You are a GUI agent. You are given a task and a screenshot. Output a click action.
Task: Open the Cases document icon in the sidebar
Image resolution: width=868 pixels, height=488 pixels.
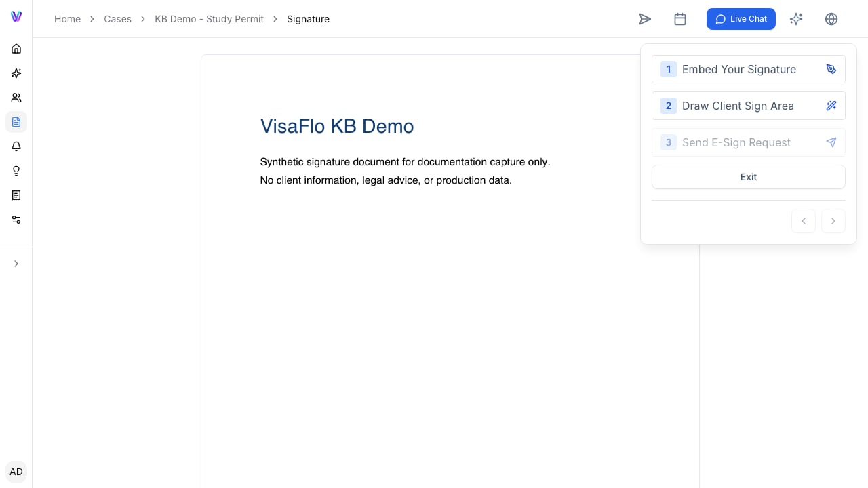coord(16,122)
